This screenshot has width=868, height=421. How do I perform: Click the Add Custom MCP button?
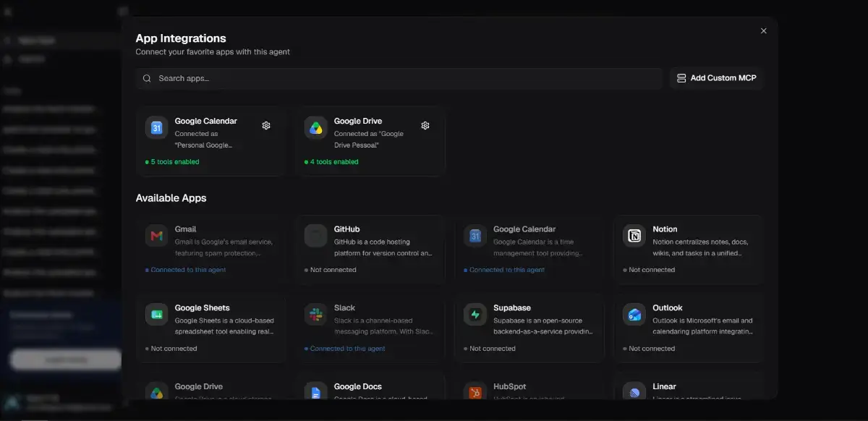pyautogui.click(x=717, y=78)
